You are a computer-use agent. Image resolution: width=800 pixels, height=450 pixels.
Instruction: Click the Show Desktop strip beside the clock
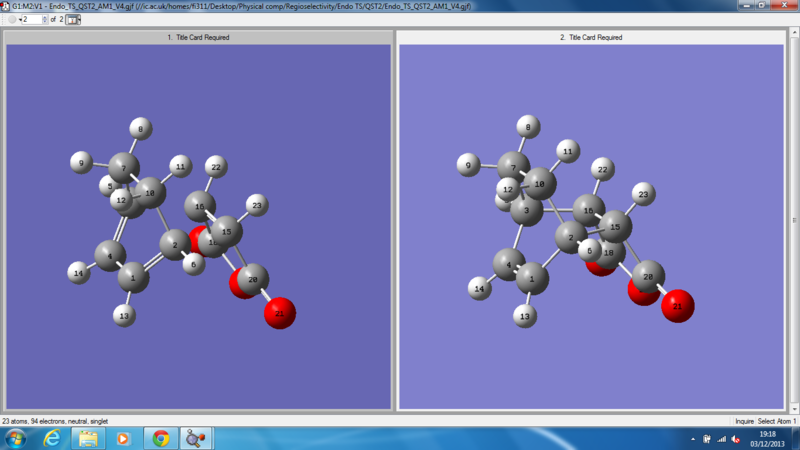tap(796, 439)
